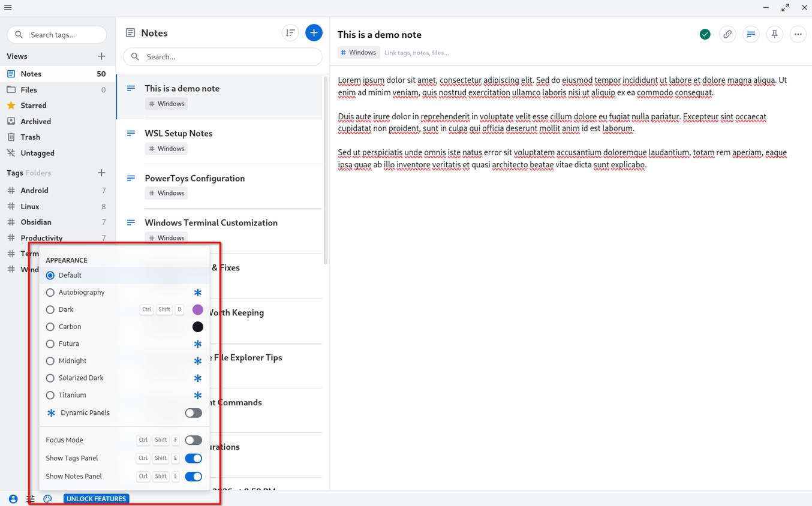Screen dimensions: 812x506
Task: Open the Windows Terminal Customization note
Action: tap(219, 231)
